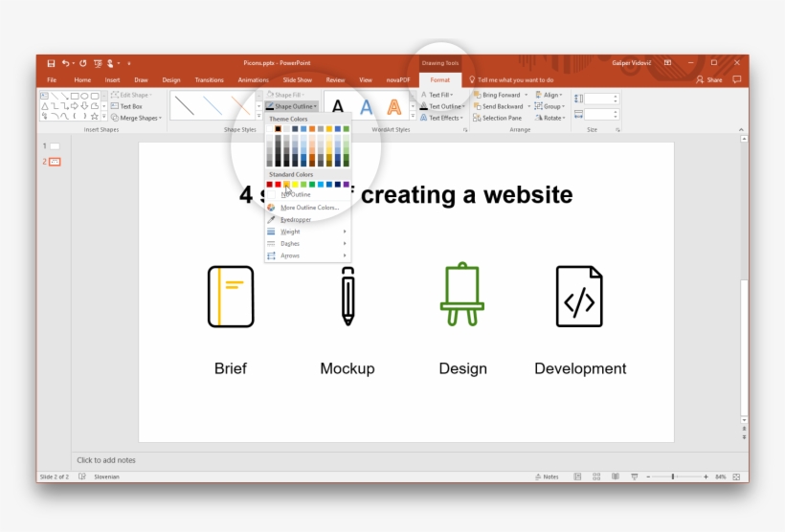Switch to the Design tab
Viewport: 785px width, 532px height.
click(171, 79)
